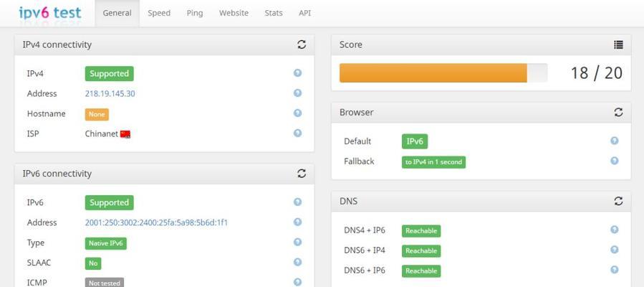This screenshot has height=287, width=644.
Task: Open the Ping tab
Action: (195, 13)
